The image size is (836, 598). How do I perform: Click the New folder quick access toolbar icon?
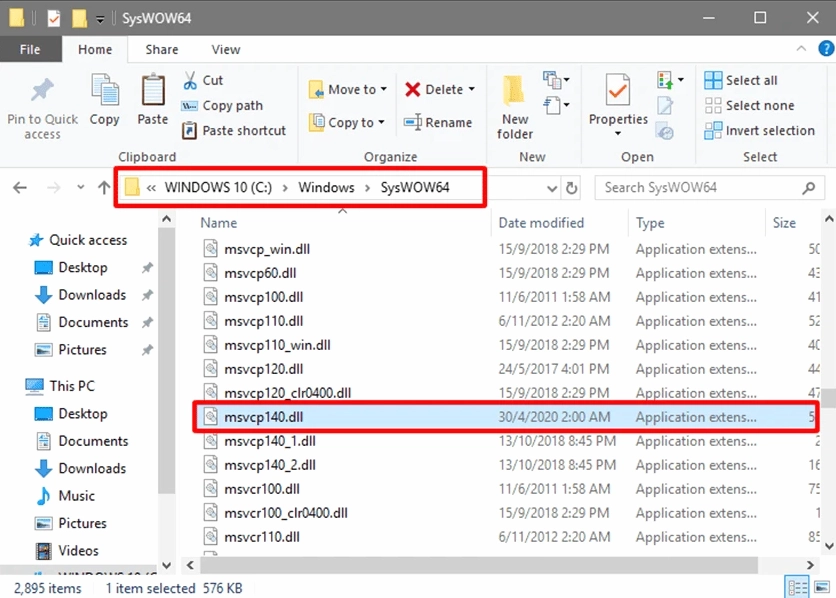[79, 19]
